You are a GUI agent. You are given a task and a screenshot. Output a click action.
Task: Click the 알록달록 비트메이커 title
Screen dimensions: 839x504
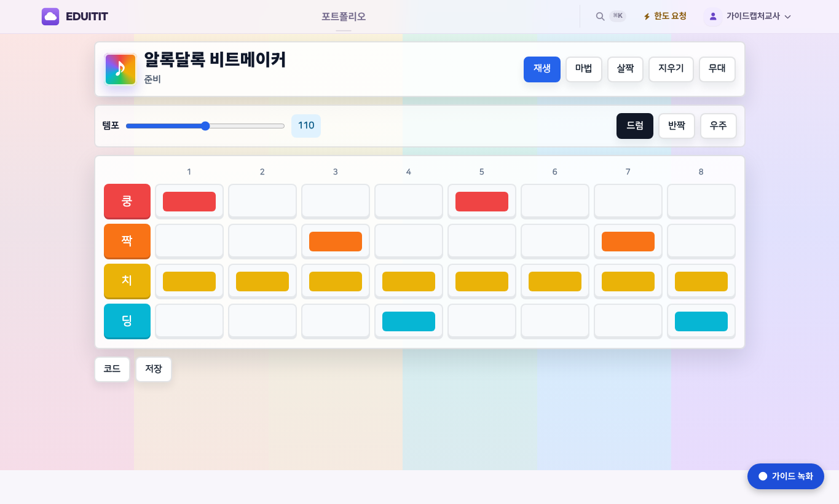(215, 60)
